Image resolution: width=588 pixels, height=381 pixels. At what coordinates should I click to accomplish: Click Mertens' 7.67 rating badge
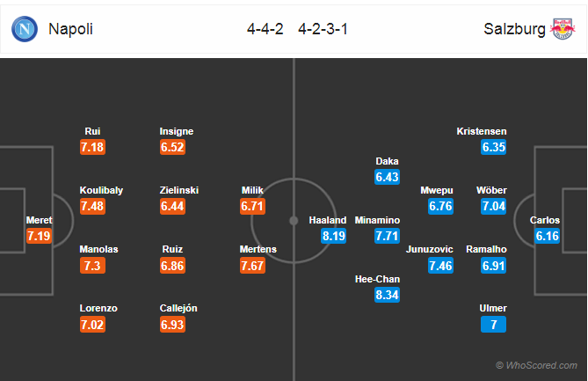tap(252, 266)
